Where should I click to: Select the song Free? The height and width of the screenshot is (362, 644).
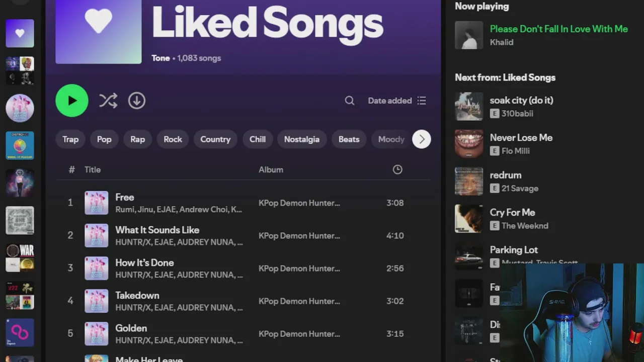coord(124,197)
